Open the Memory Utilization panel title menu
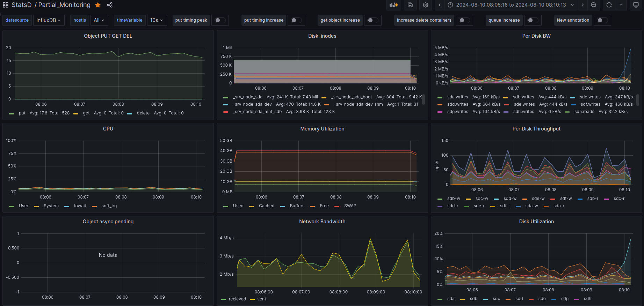The width and height of the screenshot is (644, 306). (x=322, y=129)
